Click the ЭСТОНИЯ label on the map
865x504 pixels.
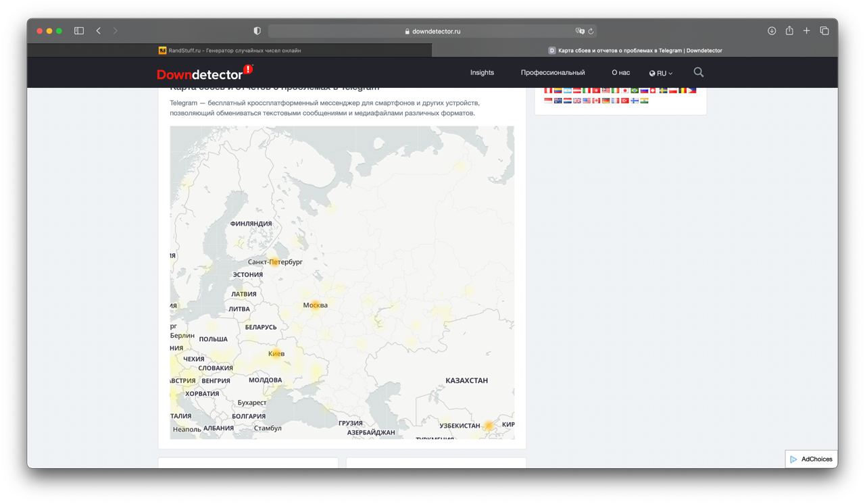(x=248, y=274)
